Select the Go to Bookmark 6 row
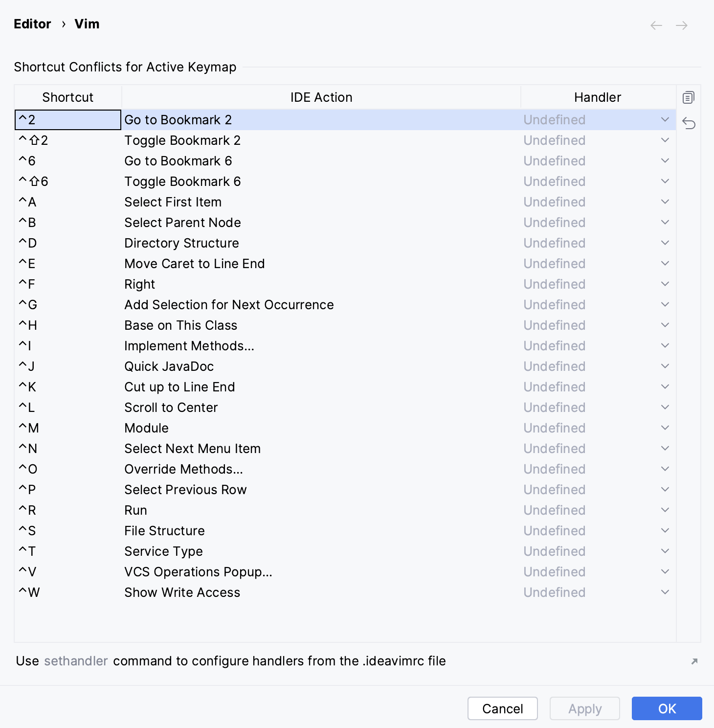 [345, 161]
